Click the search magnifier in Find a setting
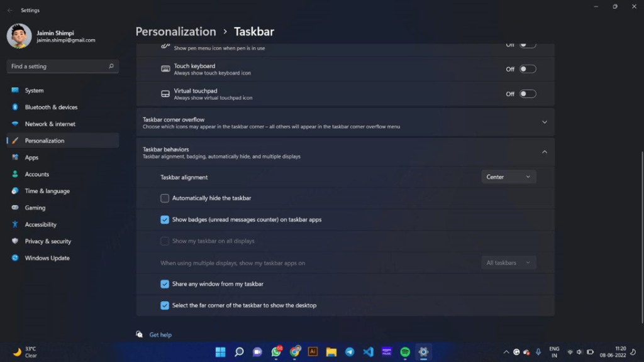This screenshot has width=644, height=362. coord(111,66)
